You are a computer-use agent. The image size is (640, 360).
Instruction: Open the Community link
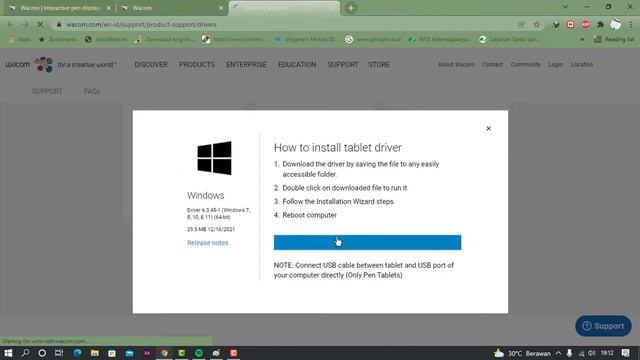525,64
